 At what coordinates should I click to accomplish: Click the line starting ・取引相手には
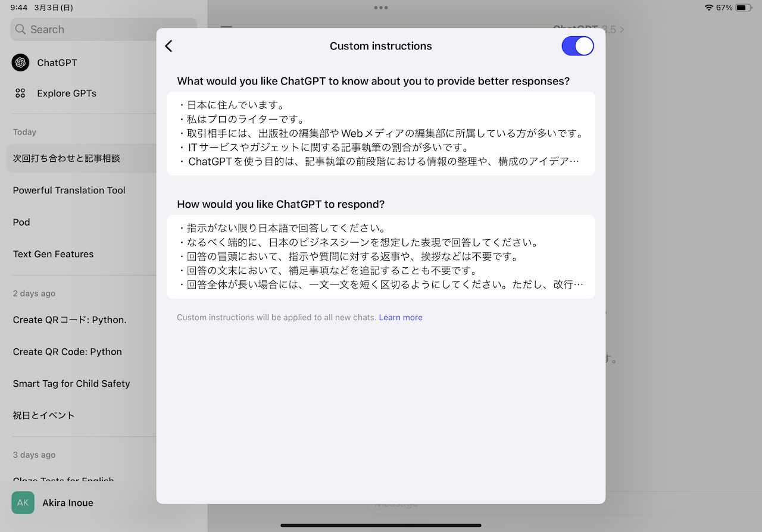tap(380, 133)
